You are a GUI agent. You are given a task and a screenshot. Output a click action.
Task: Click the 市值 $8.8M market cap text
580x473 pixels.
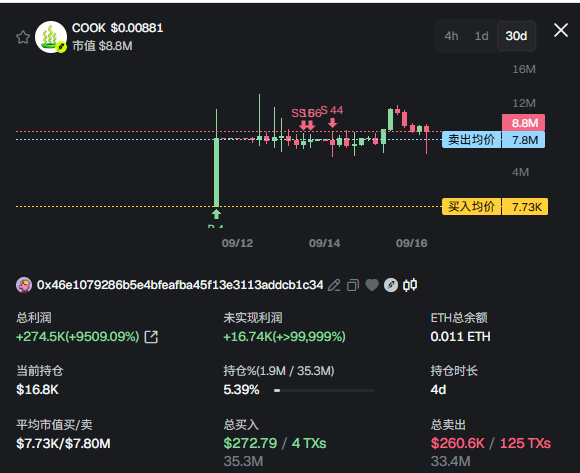tap(102, 46)
